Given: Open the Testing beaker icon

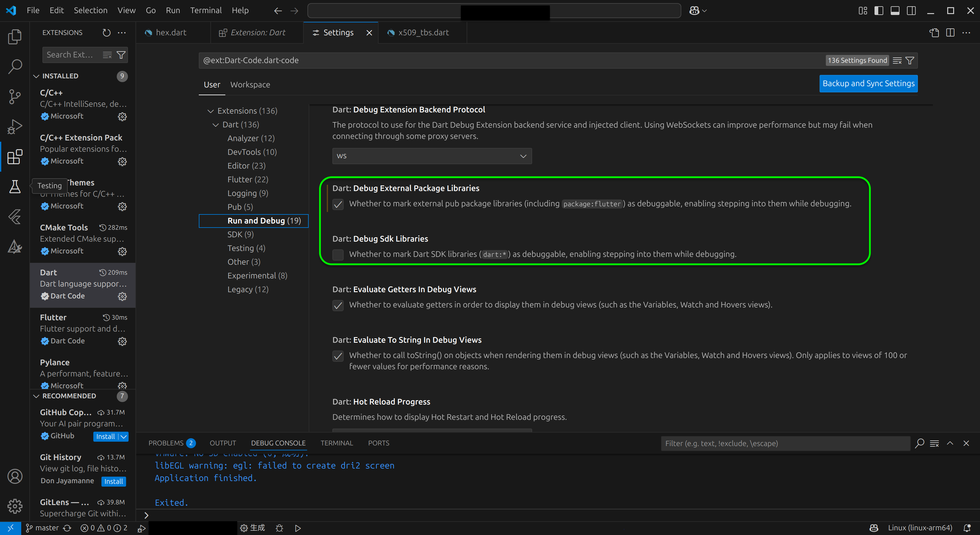Looking at the screenshot, I should point(15,187).
